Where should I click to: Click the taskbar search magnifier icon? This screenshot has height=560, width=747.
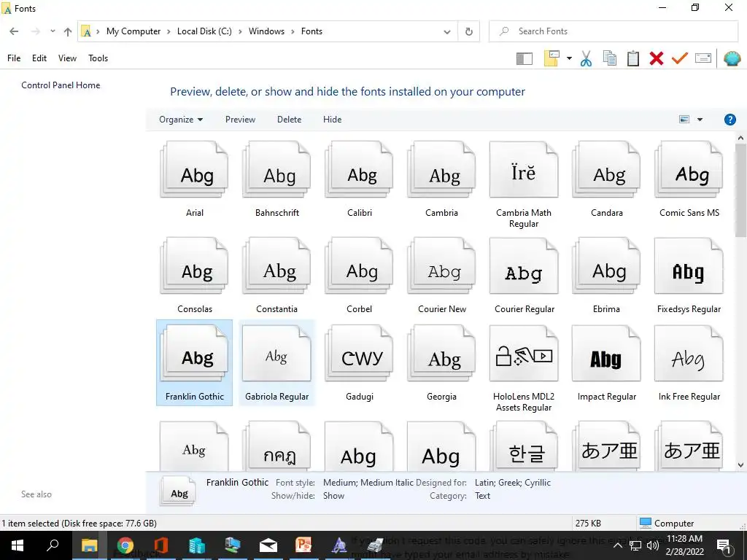tap(53, 545)
